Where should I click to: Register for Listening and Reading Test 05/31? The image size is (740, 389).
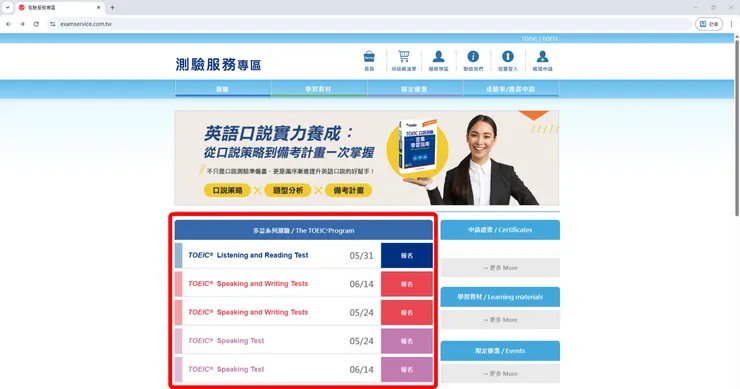(x=407, y=255)
